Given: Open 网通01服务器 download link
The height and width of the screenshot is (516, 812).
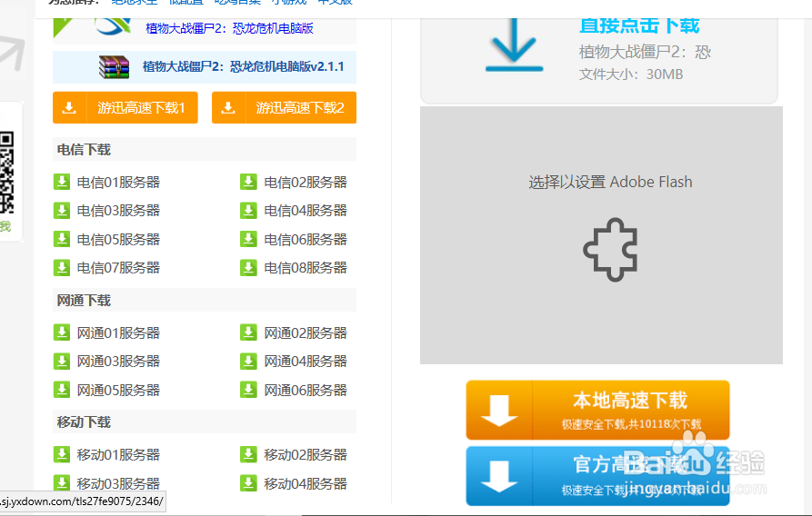Looking at the screenshot, I should [x=118, y=332].
